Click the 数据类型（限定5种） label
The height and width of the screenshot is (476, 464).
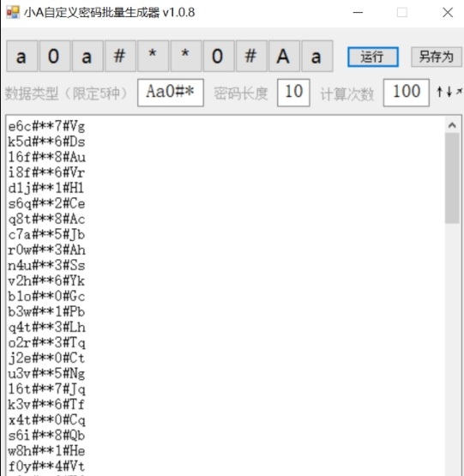[x=66, y=93]
